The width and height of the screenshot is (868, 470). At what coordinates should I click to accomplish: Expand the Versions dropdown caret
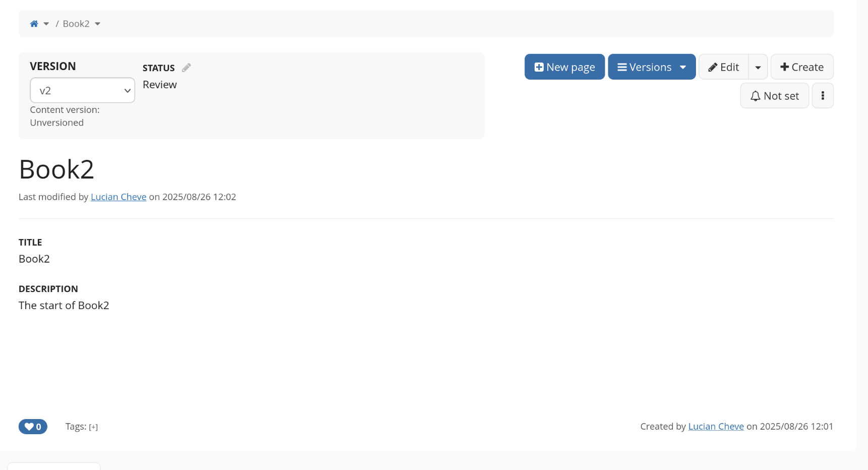[x=683, y=67]
